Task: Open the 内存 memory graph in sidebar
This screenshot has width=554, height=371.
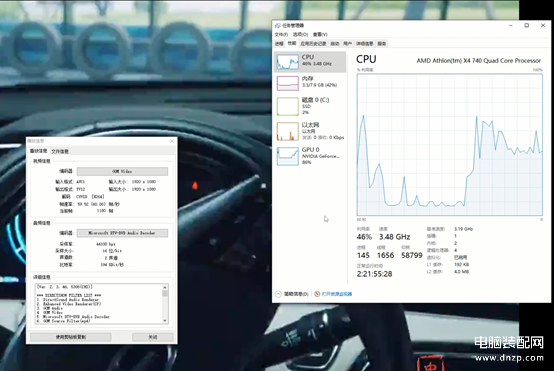Action: [287, 83]
